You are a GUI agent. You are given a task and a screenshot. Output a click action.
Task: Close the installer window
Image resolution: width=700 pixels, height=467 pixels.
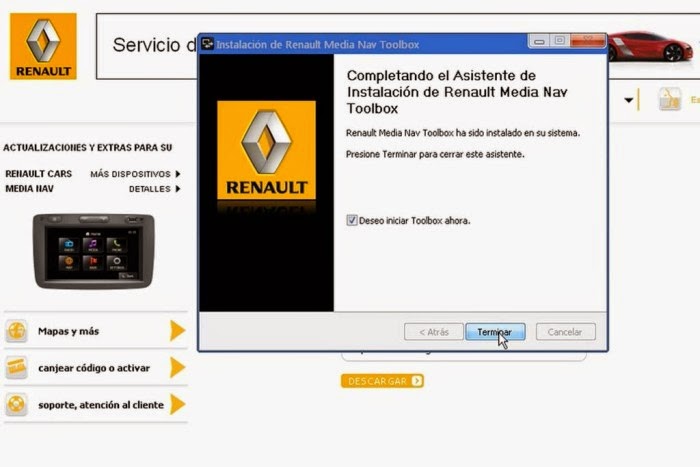(588, 41)
